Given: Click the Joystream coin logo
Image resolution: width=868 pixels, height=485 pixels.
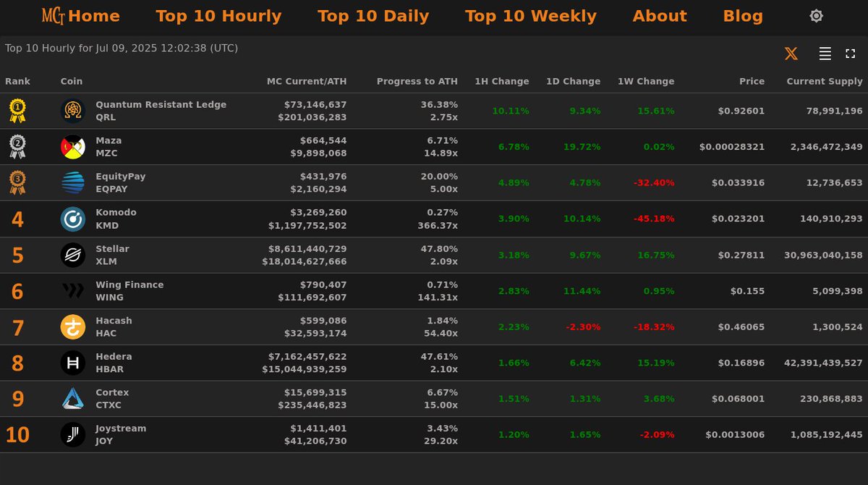Looking at the screenshot, I should point(73,434).
